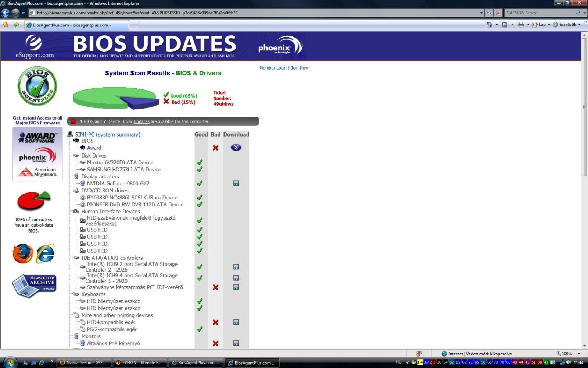Click the scrollbar down arrow
The width and height of the screenshot is (588, 368).
[x=584, y=346]
